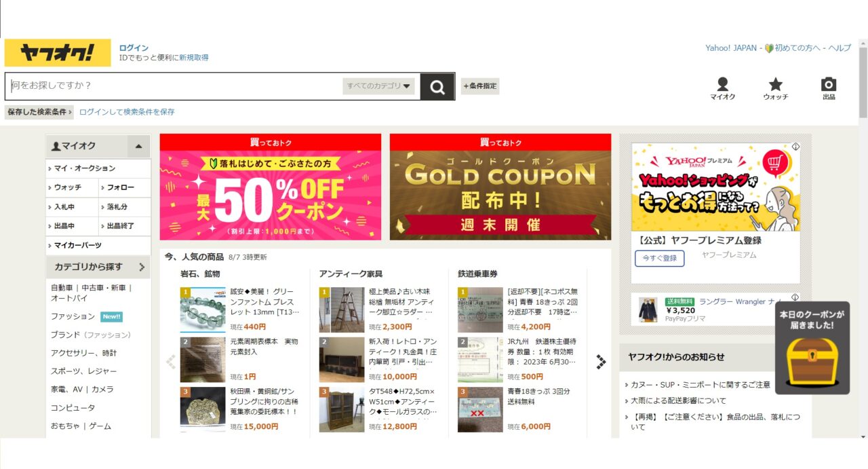Click the magnifying glass search button

click(437, 87)
